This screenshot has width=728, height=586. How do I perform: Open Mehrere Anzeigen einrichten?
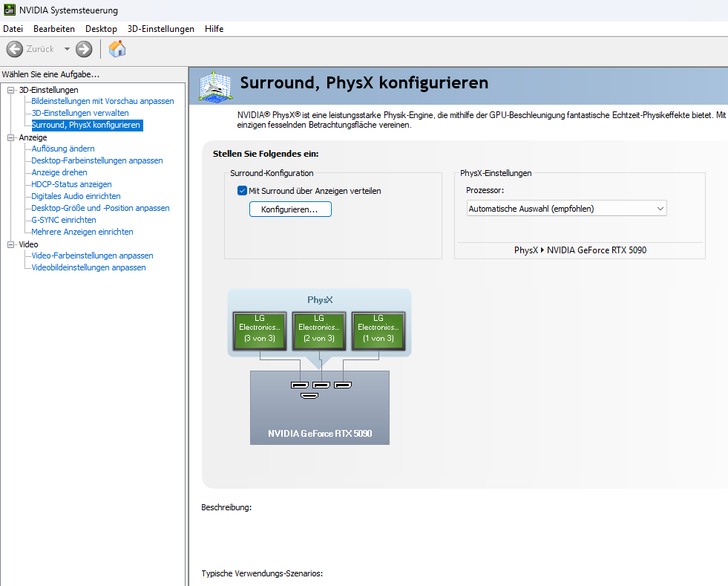tap(82, 232)
